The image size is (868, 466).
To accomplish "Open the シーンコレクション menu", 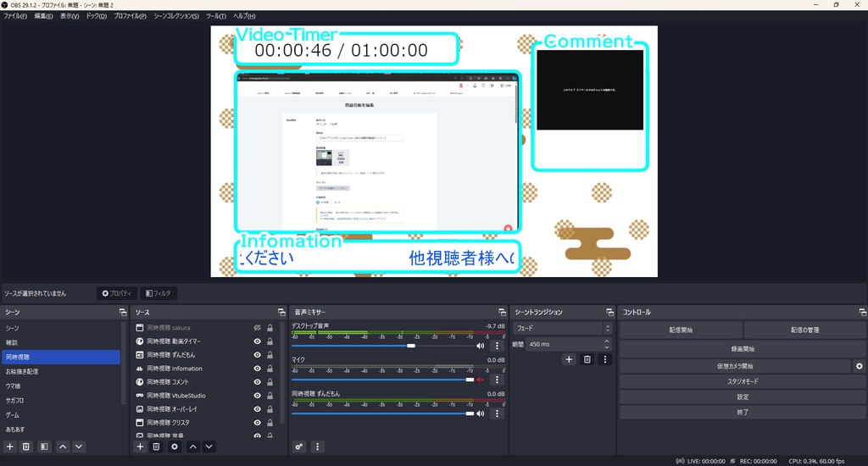I will tap(176, 16).
